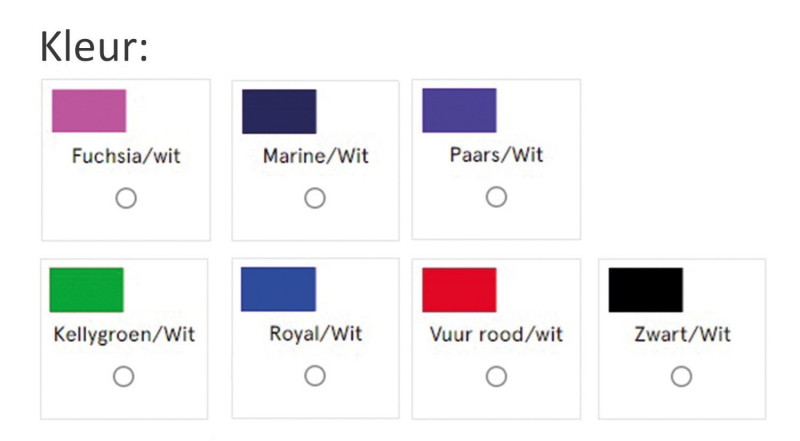
Task: Enable the Vuur rood/wit radio button
Action: pos(496,377)
